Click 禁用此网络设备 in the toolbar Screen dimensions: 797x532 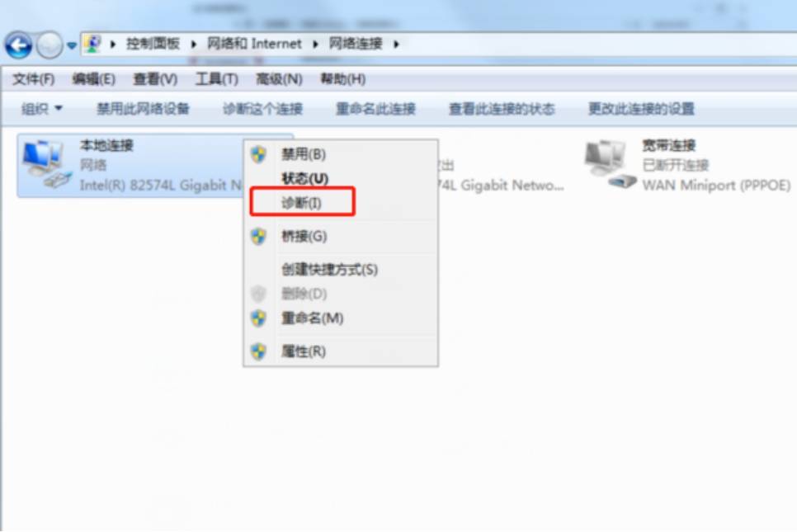coord(143,108)
